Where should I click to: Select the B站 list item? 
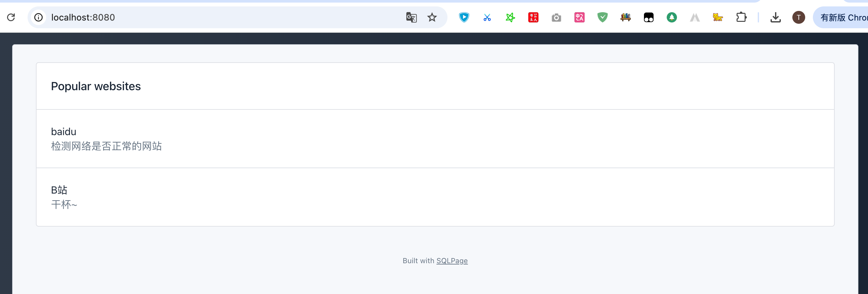(435, 197)
